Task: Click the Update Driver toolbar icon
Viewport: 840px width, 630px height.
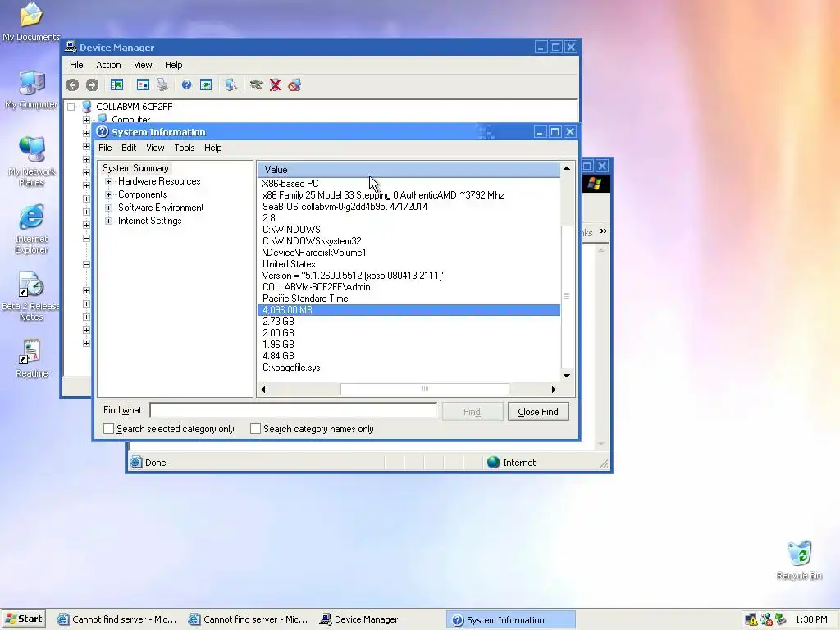Action: click(256, 84)
